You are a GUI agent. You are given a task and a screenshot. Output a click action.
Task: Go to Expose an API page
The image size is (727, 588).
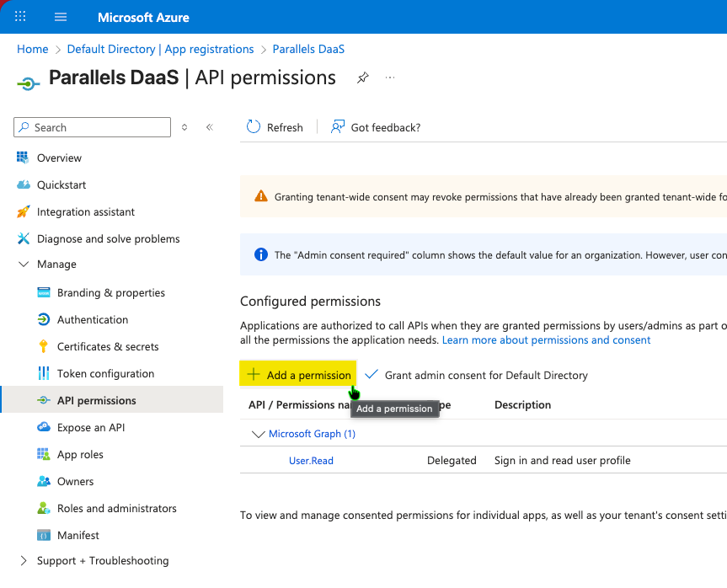point(90,428)
